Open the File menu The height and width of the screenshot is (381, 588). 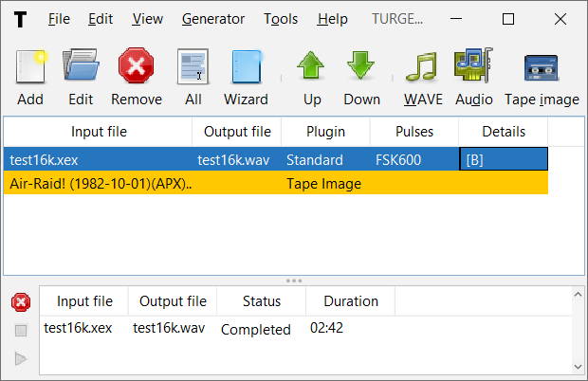(59, 19)
